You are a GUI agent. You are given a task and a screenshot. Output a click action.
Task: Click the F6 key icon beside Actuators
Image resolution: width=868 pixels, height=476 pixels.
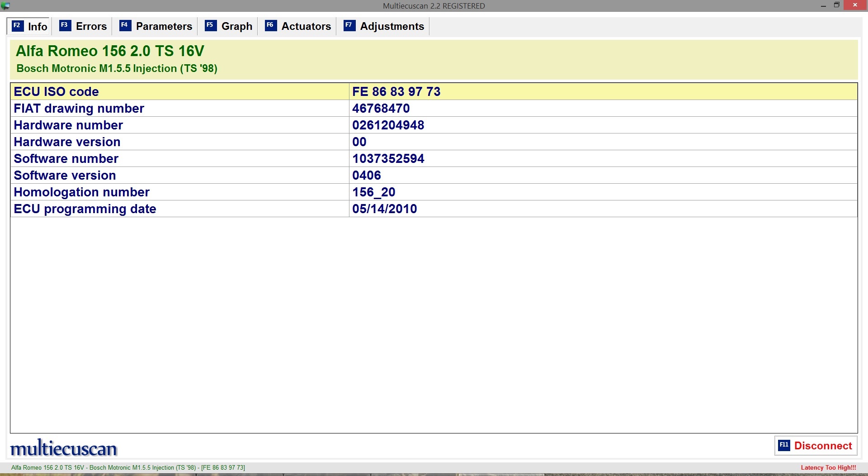pyautogui.click(x=271, y=26)
